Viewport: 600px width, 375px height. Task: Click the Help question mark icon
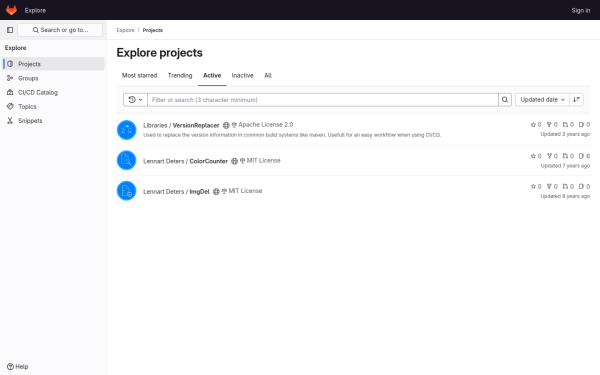click(x=10, y=367)
